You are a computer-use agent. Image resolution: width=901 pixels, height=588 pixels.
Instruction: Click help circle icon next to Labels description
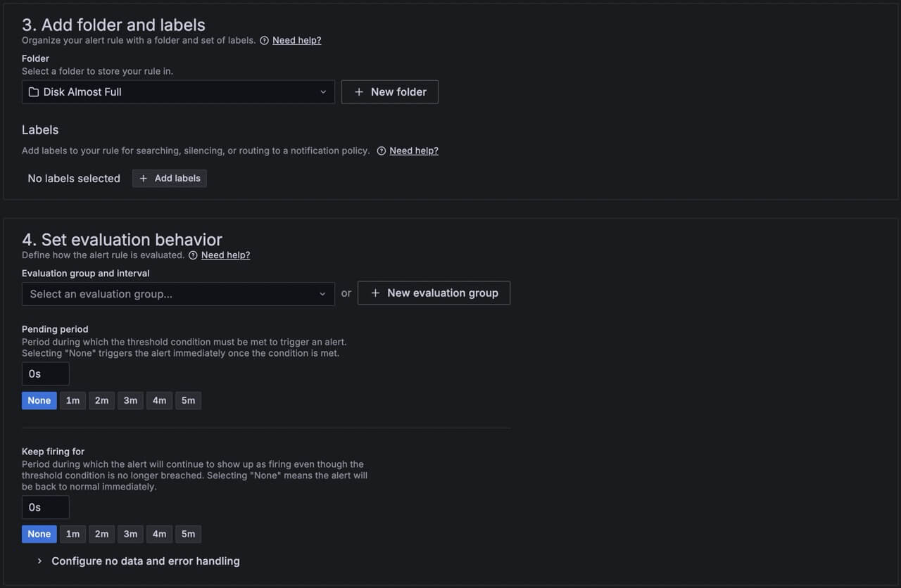tap(382, 151)
